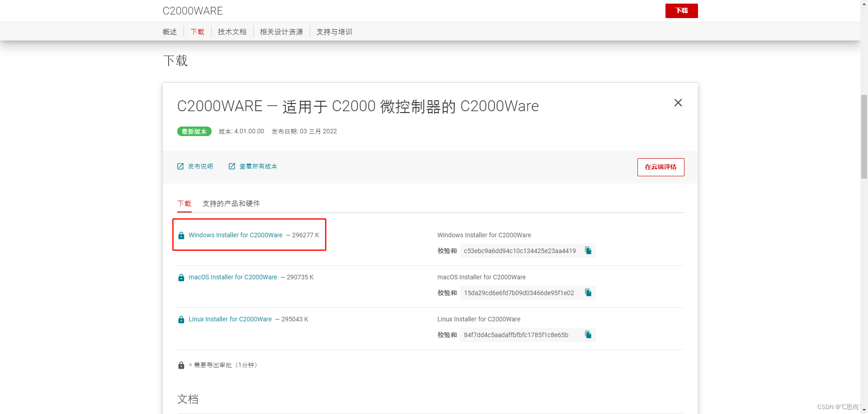Open the 查看所有版本 link

[258, 166]
